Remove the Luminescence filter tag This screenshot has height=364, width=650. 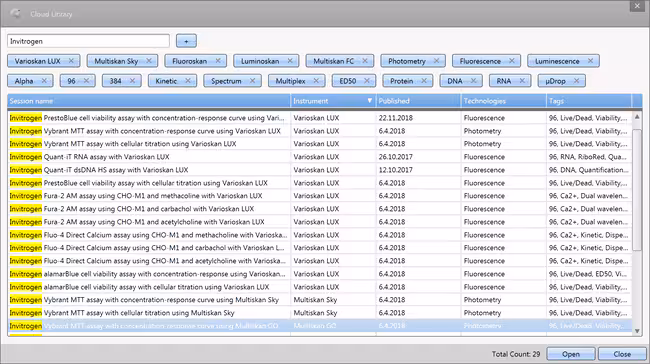point(590,61)
